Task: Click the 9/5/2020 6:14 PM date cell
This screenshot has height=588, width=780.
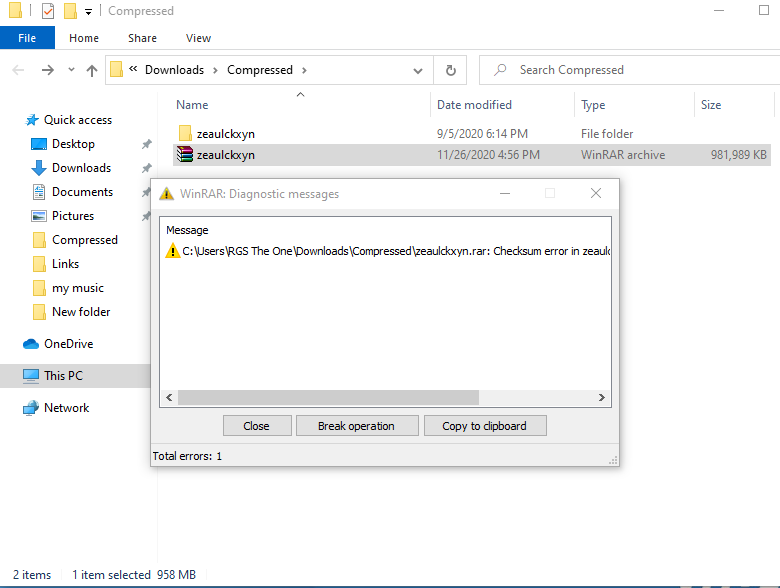Action: (482, 134)
